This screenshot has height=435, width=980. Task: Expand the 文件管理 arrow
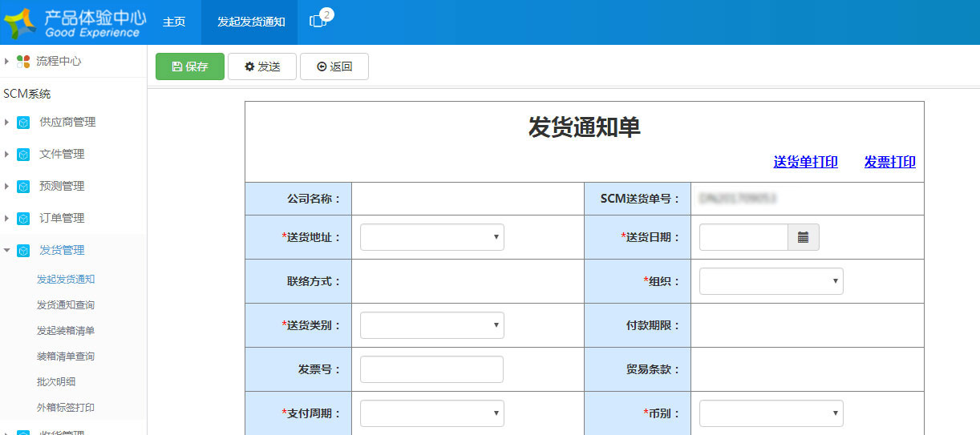pyautogui.click(x=6, y=154)
